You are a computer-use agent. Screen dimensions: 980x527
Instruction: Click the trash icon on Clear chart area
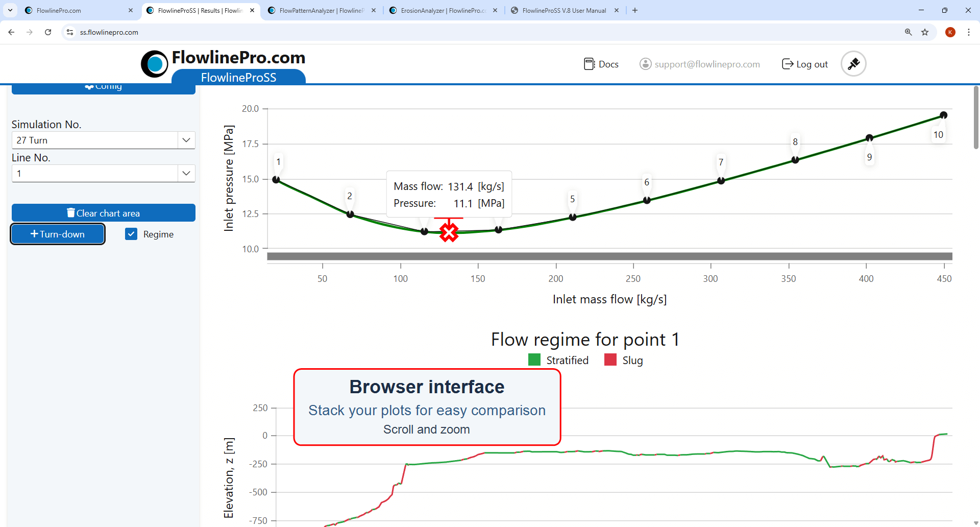(71, 212)
